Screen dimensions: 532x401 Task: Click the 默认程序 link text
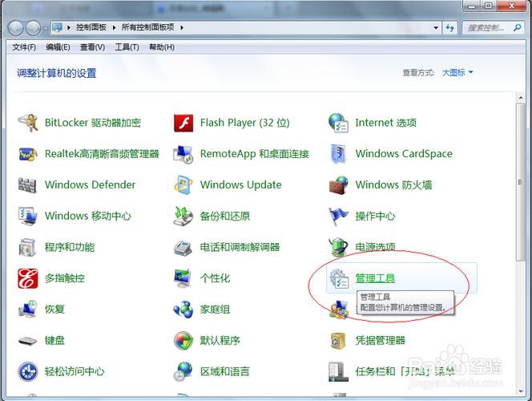pyautogui.click(x=220, y=341)
